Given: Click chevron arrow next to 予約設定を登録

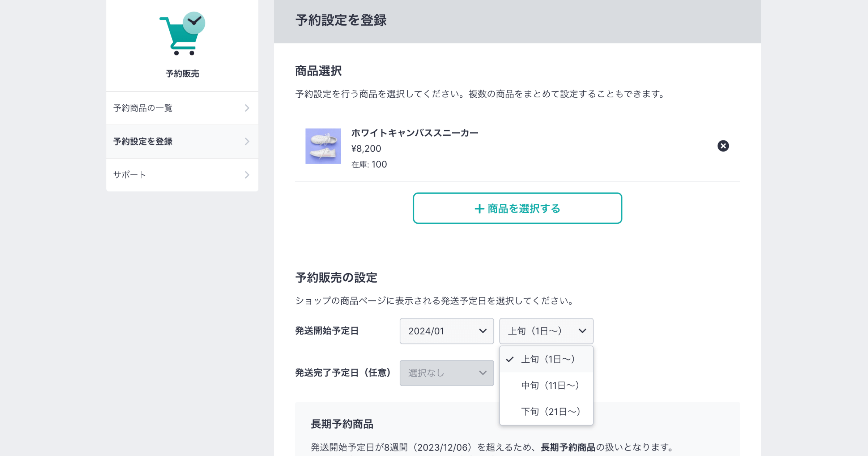Looking at the screenshot, I should coord(247,142).
